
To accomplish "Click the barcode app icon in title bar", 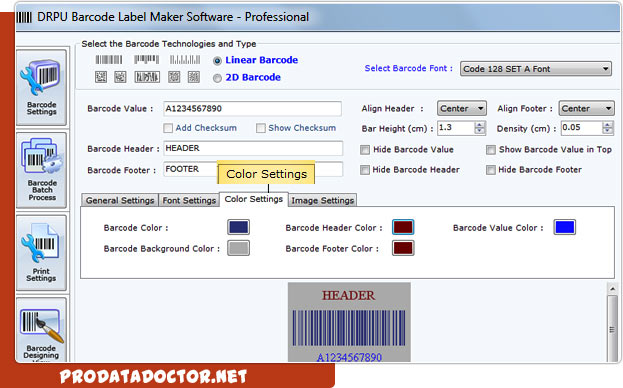I will [x=24, y=17].
